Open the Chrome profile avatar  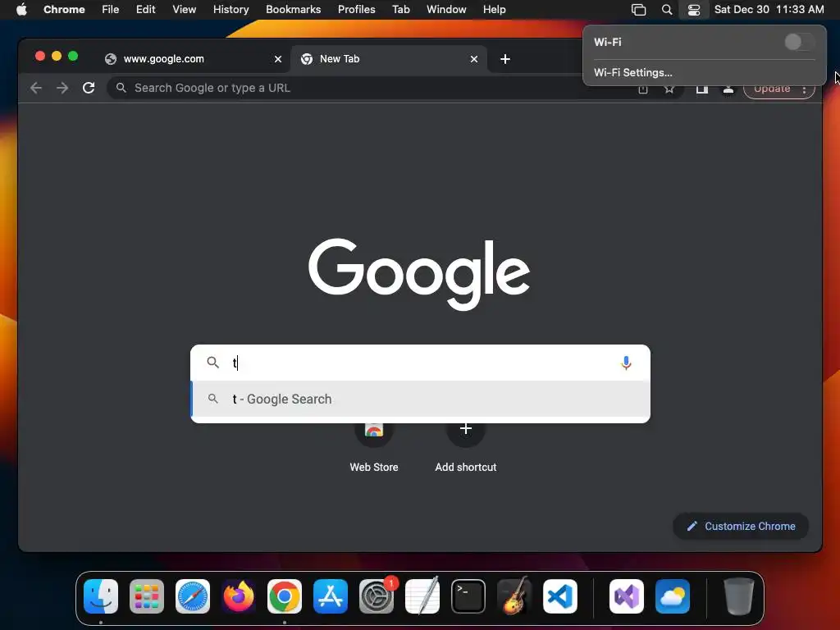pyautogui.click(x=728, y=89)
